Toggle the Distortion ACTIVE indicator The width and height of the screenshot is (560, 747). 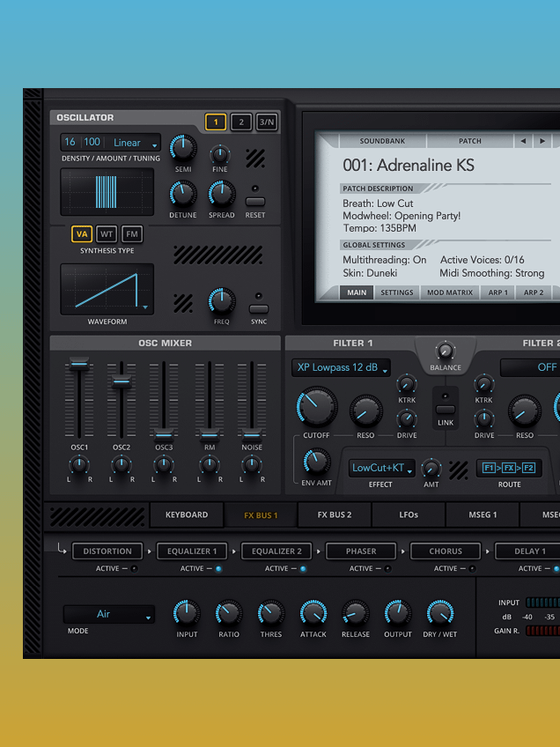134,569
